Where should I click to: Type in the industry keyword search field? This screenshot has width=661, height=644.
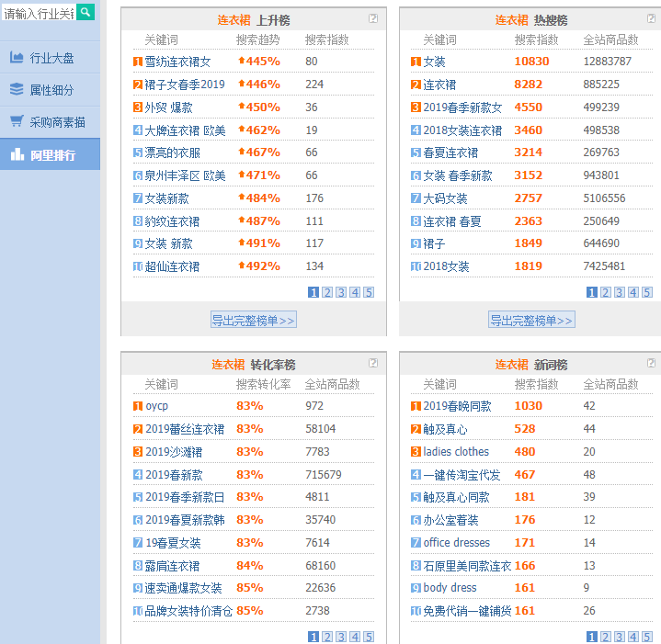pos(38,12)
